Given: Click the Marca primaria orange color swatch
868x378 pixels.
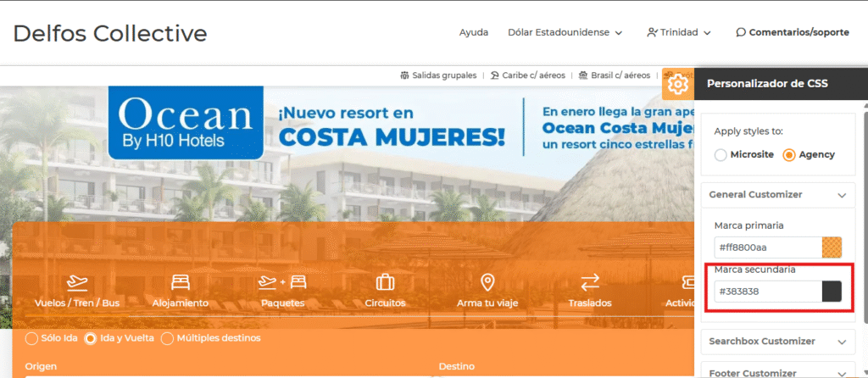Looking at the screenshot, I should tap(832, 247).
